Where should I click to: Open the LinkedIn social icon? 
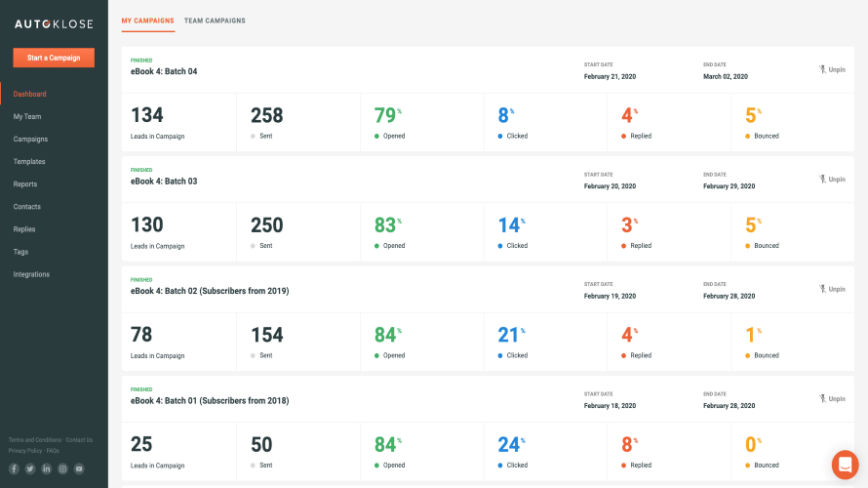(x=47, y=468)
